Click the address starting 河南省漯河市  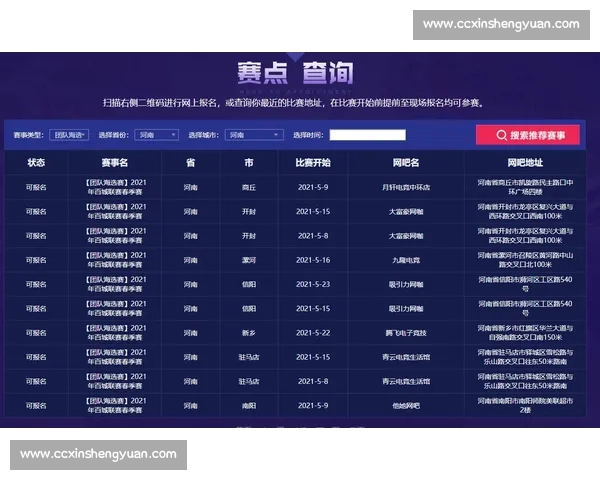coord(525,260)
